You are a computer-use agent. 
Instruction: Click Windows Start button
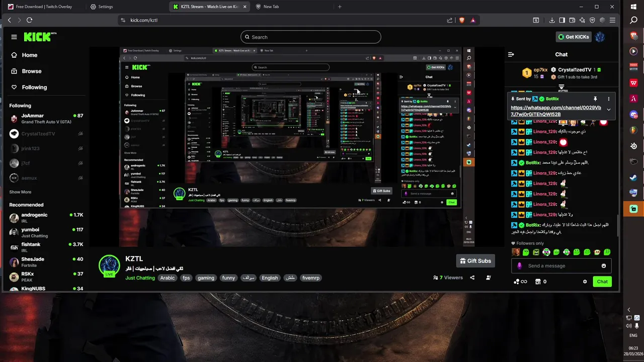coord(634,6)
